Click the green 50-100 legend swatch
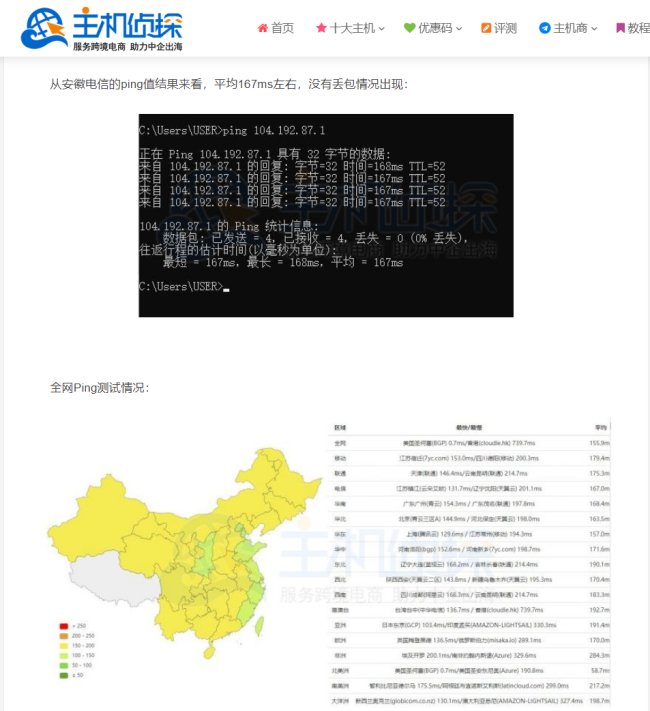Screen dimensions: 650x711 (x=64, y=666)
